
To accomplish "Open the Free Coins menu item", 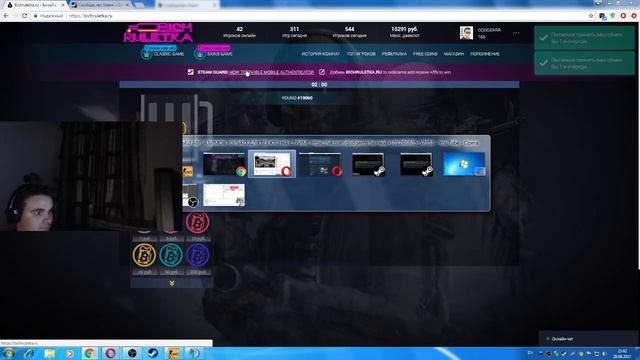I will pos(425,54).
